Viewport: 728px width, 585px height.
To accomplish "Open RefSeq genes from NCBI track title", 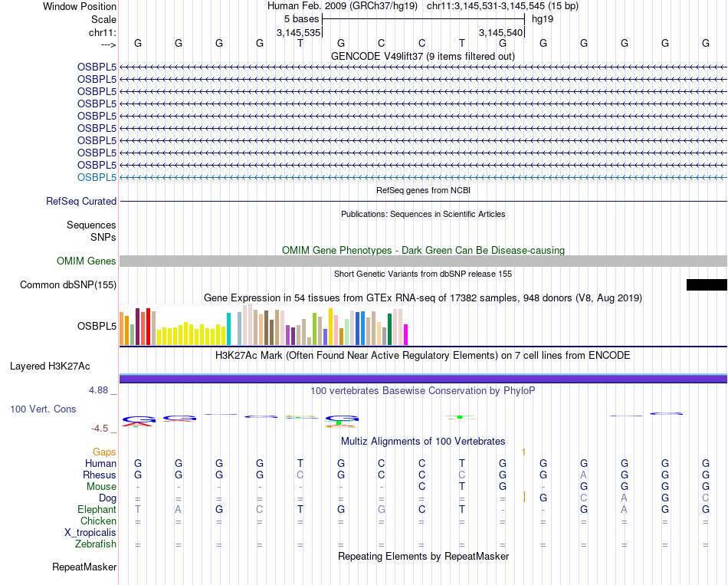I will [x=423, y=190].
